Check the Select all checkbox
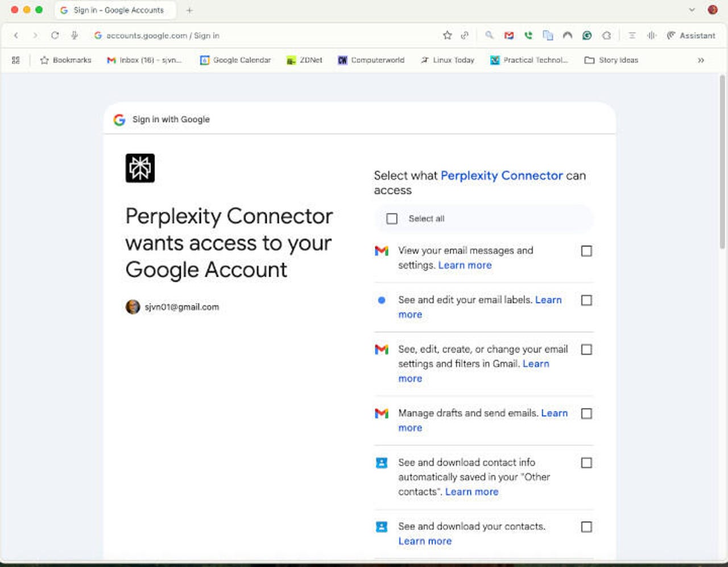The image size is (728, 567). click(x=392, y=218)
